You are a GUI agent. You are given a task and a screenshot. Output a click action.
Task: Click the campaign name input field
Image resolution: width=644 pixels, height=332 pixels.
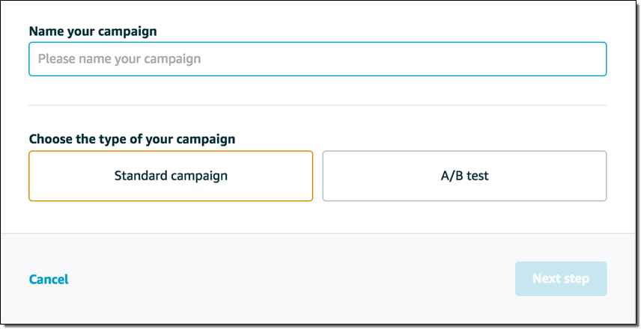click(x=318, y=59)
